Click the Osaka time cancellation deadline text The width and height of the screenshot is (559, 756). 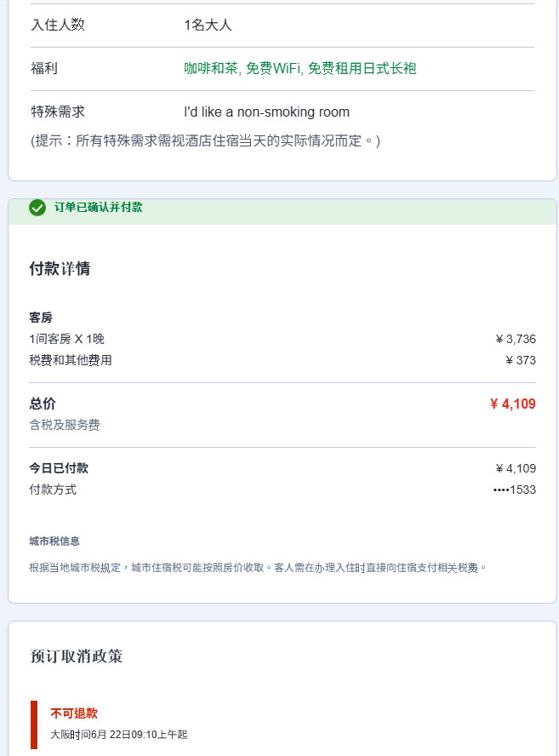(x=119, y=735)
